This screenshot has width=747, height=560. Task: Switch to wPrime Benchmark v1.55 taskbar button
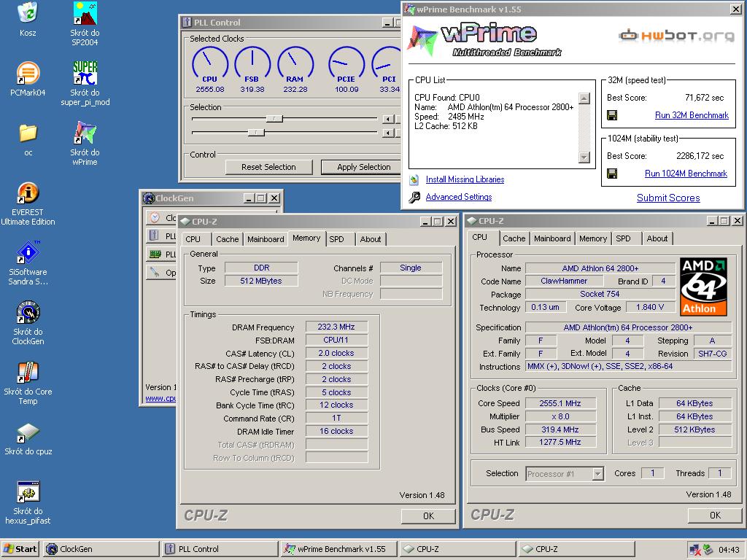point(338,549)
